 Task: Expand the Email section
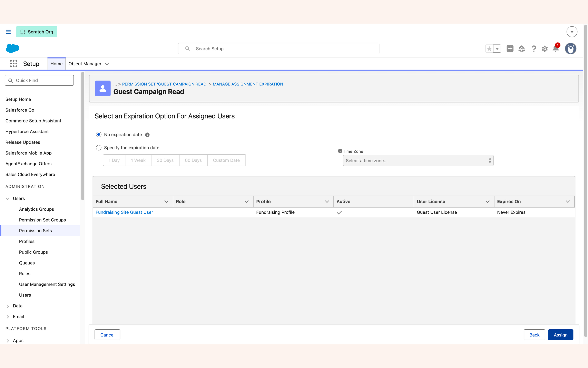[8, 317]
